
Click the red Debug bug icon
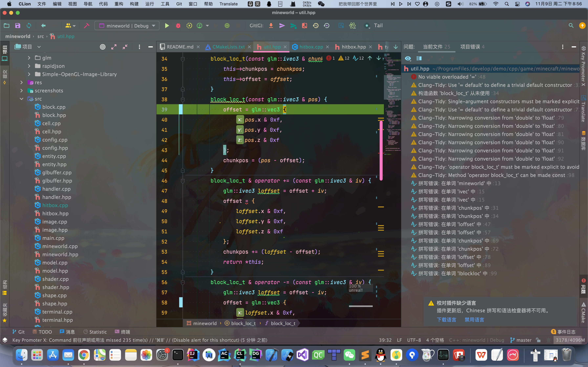(x=178, y=26)
